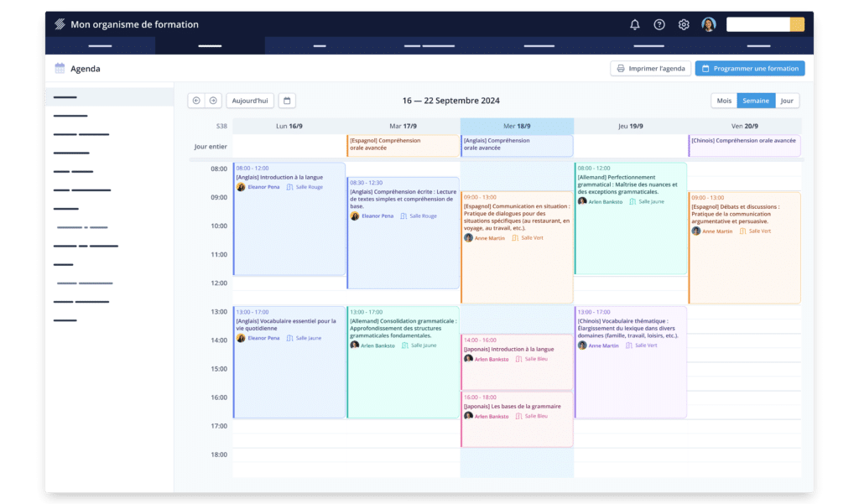Open the Ven 20/9 day header

[x=745, y=126]
